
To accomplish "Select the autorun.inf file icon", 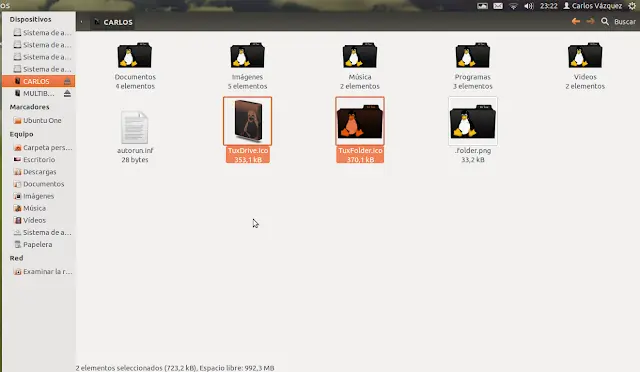I will [135, 127].
